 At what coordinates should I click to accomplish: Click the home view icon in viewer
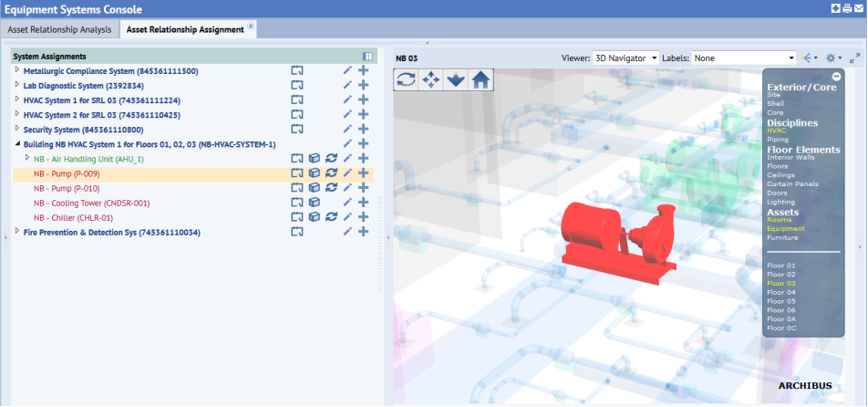tap(480, 79)
